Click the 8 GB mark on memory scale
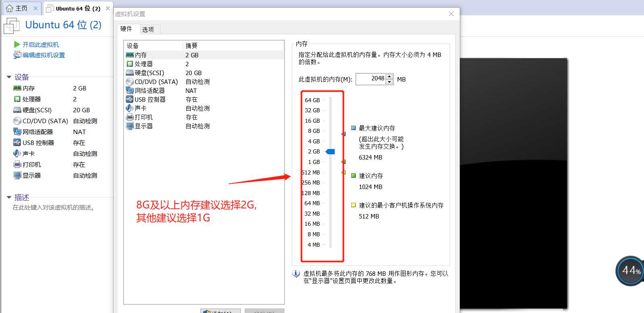 [x=314, y=131]
